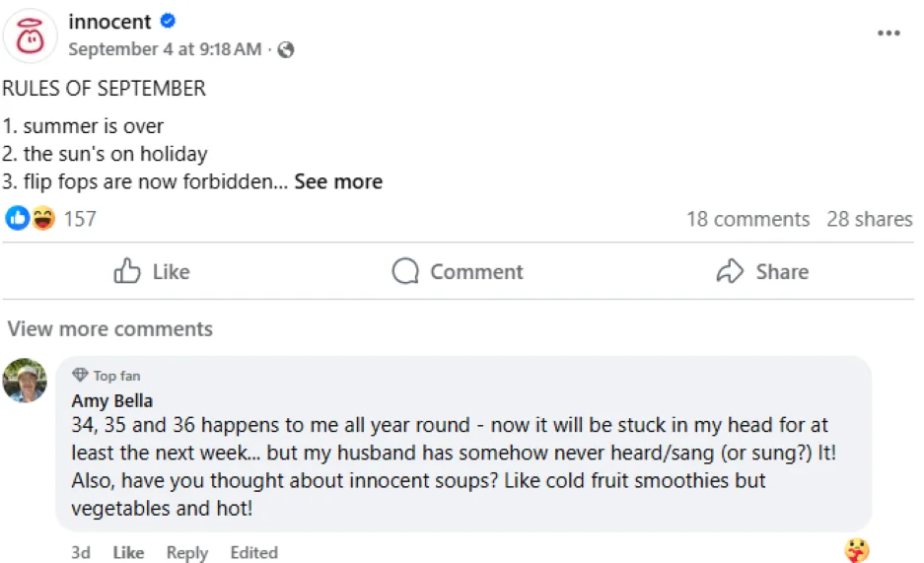Click the Top fan diamond badge
This screenshot has width=924, height=563.
point(81,375)
